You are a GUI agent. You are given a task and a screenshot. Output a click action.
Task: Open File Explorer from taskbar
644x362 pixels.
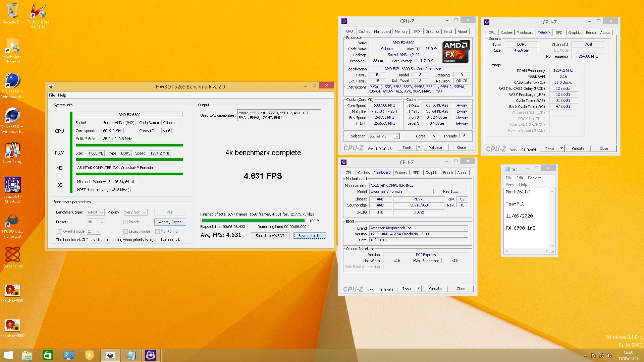(x=27, y=355)
